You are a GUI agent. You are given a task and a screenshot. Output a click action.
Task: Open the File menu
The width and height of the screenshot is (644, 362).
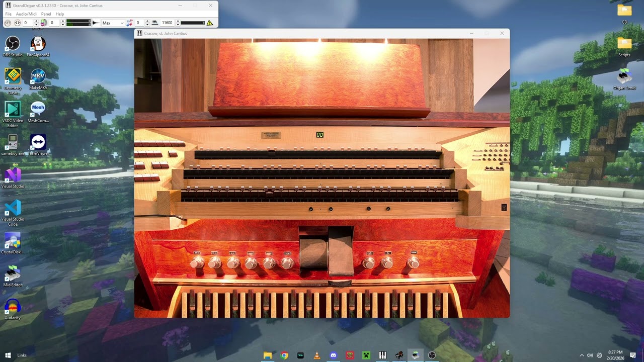pyautogui.click(x=8, y=14)
